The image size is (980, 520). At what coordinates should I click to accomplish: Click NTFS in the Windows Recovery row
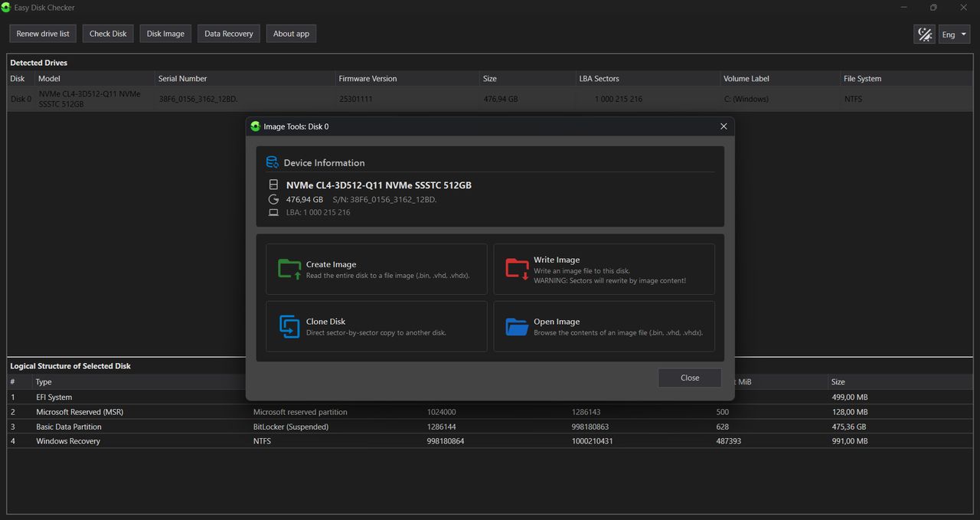point(262,441)
